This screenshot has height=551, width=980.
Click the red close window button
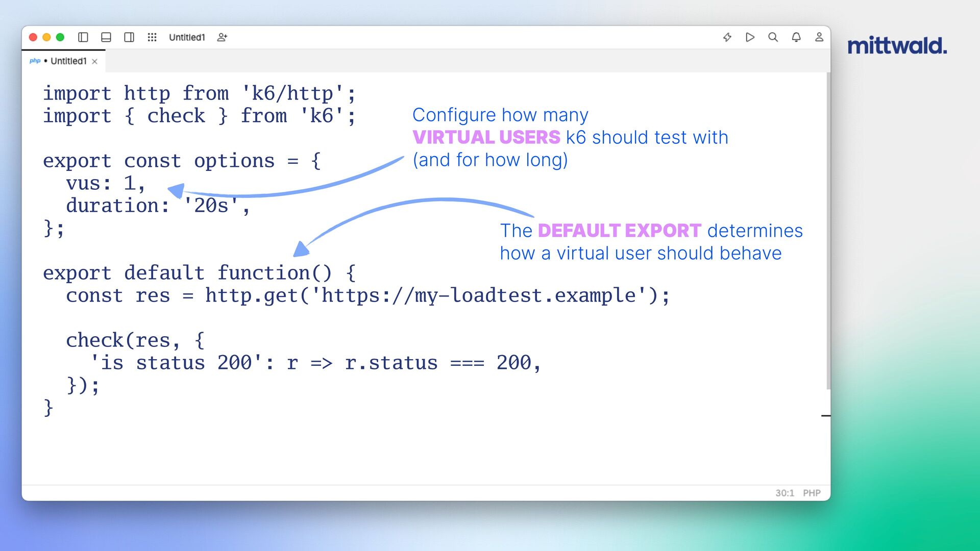(33, 37)
